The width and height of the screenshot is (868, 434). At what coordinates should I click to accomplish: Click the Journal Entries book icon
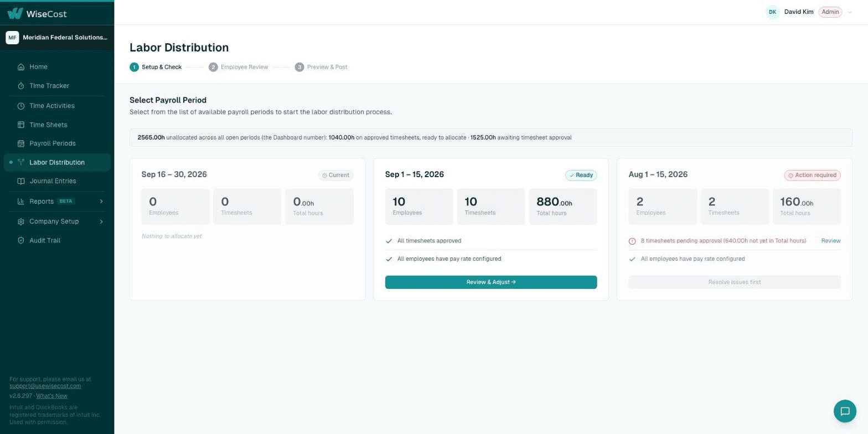(x=20, y=181)
